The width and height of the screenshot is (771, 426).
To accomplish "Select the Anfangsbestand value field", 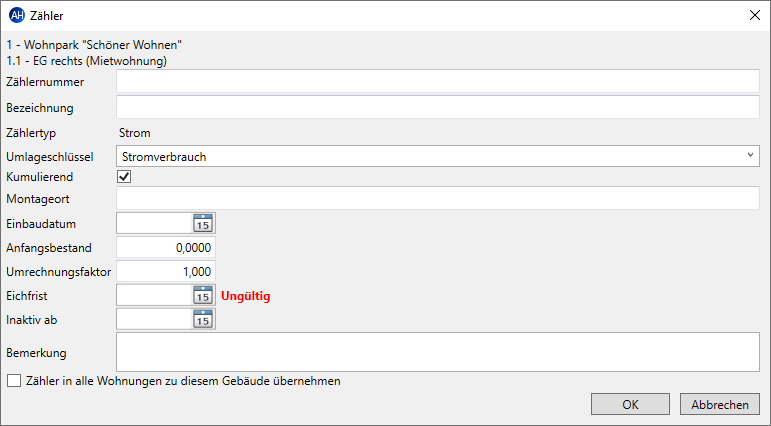I will [x=166, y=247].
